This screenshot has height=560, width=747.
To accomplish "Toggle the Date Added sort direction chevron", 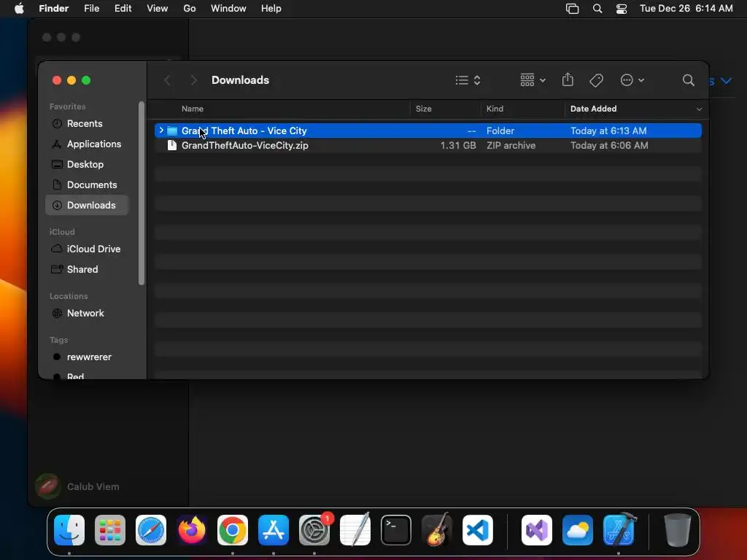I will point(699,109).
